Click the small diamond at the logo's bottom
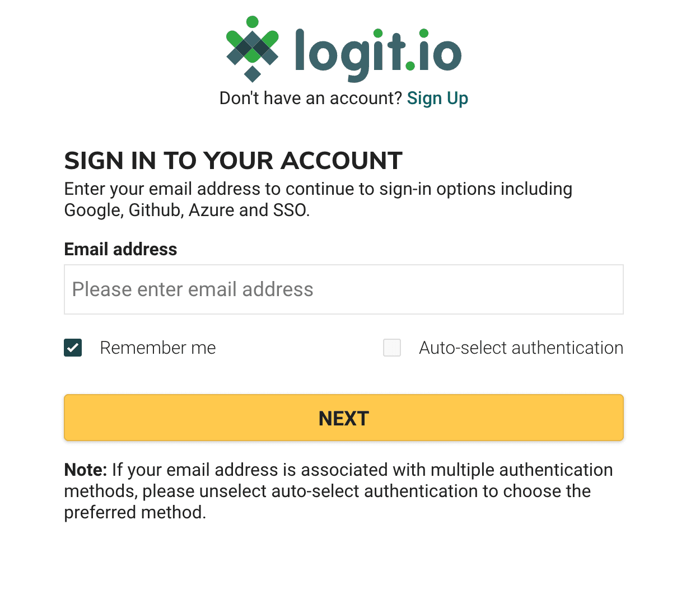 pos(253,73)
